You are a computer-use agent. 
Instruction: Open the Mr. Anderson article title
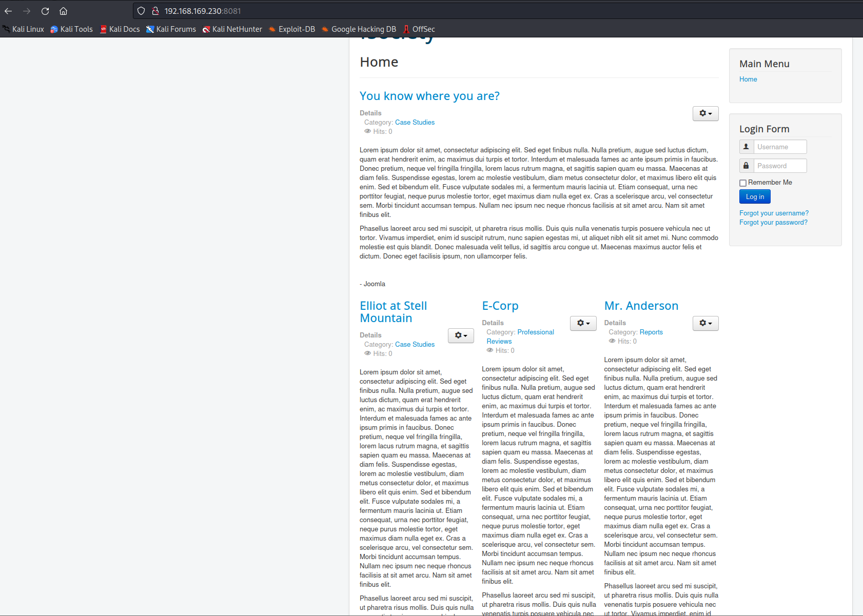pos(641,306)
